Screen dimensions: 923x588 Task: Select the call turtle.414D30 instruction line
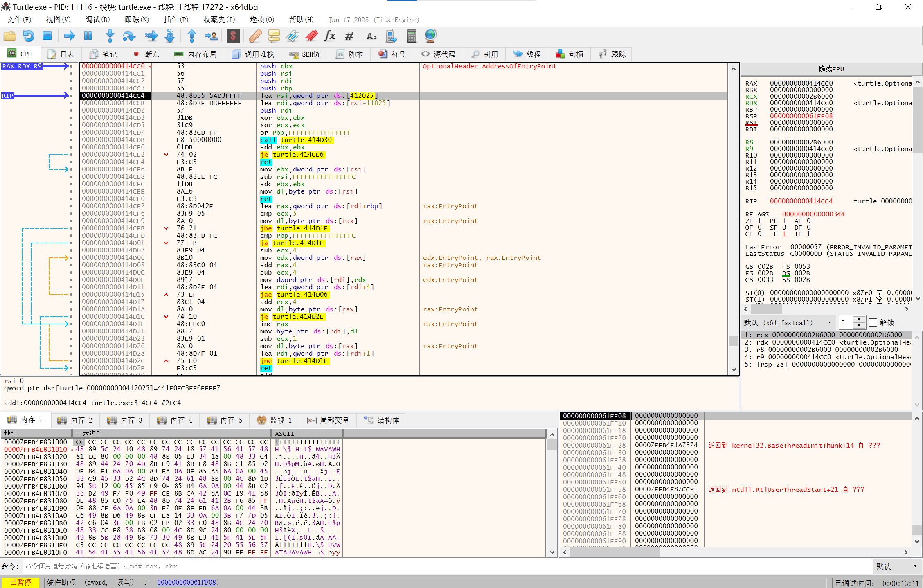403,140
